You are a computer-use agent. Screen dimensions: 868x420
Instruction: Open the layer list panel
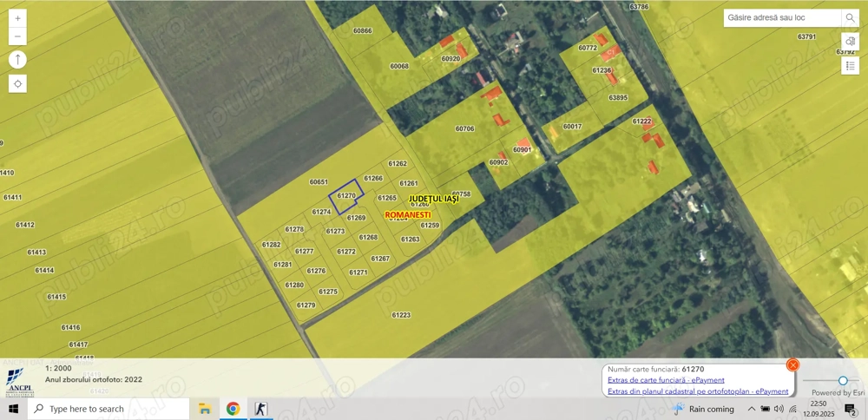850,66
